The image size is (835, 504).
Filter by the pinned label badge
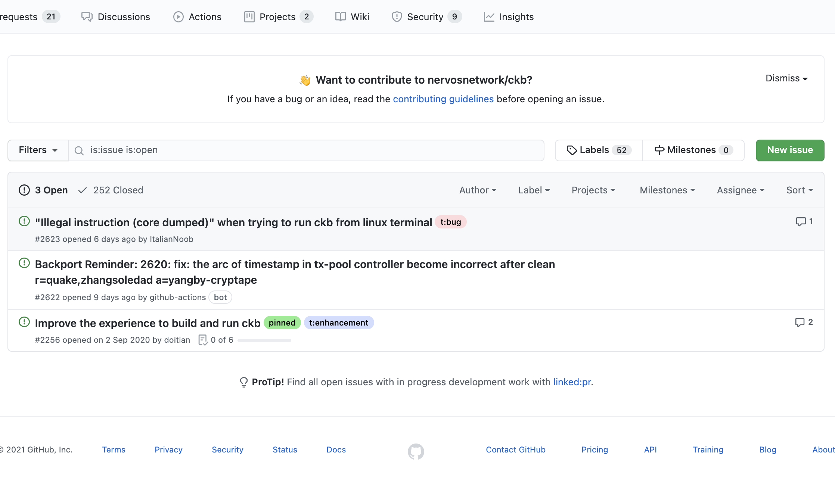[282, 323]
